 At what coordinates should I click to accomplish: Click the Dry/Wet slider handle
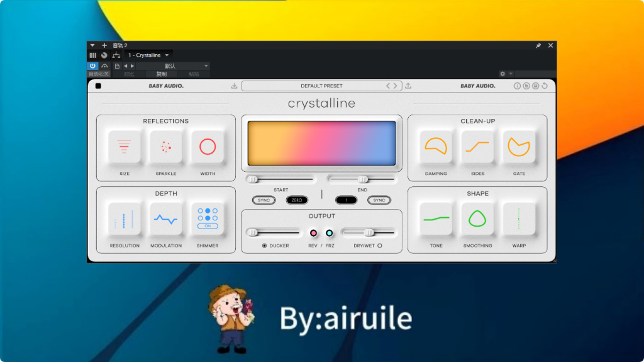coord(369,233)
